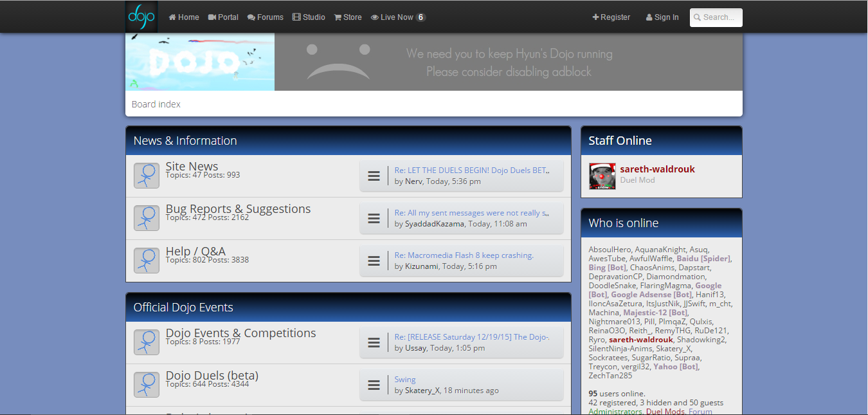
Task: View Ussay's profile
Action: (x=415, y=348)
